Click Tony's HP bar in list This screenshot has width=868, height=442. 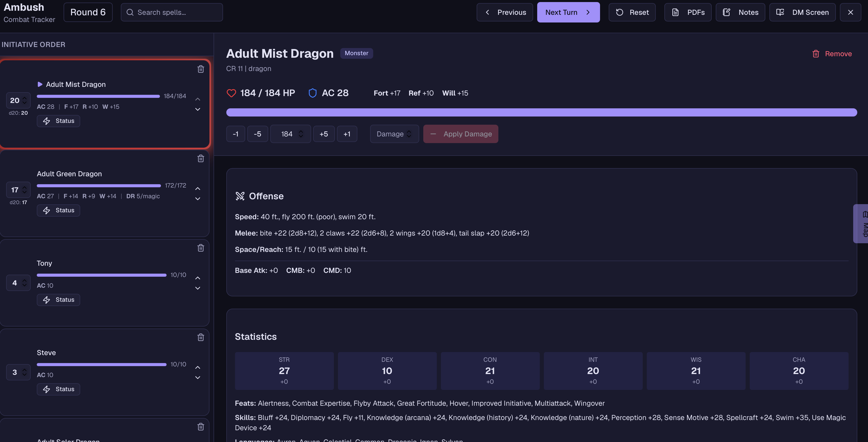pos(101,275)
